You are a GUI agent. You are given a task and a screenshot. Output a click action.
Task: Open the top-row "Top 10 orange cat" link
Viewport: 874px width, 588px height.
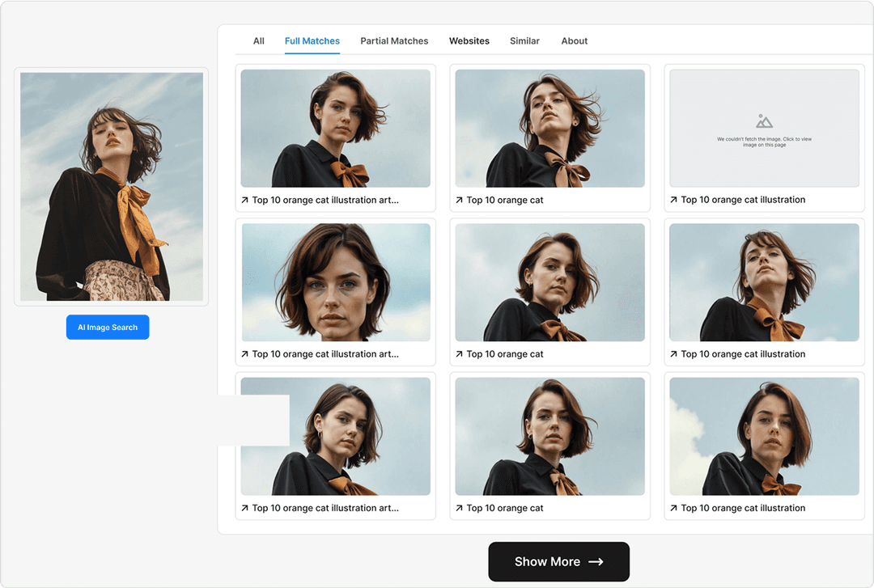[505, 200]
